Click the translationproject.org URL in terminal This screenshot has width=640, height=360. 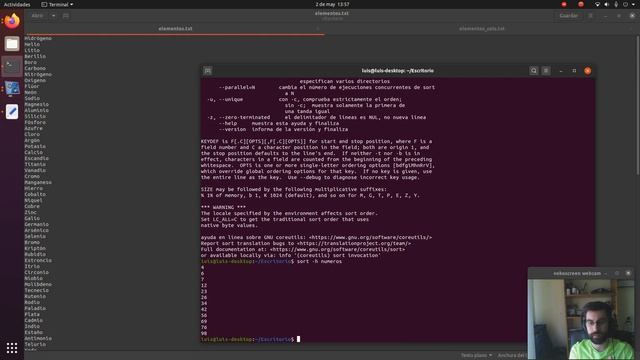pyautogui.click(x=354, y=243)
